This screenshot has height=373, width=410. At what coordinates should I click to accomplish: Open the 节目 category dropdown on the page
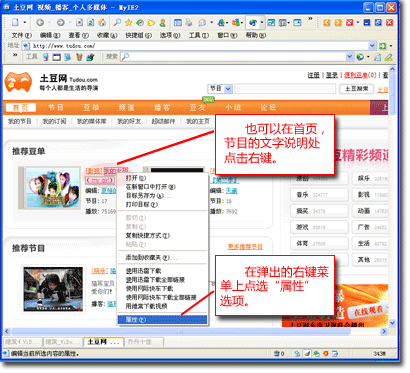tap(220, 89)
